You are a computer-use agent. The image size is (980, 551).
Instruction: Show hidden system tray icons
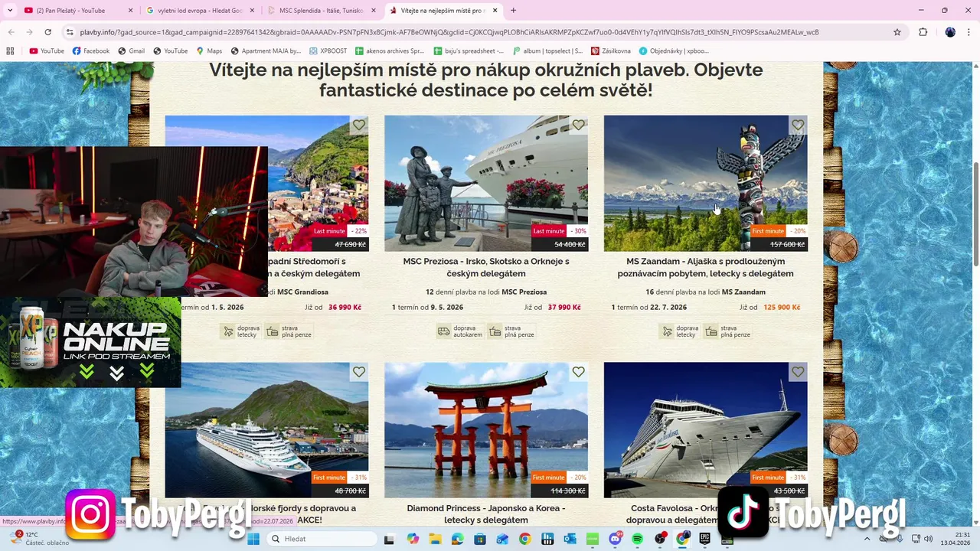coord(867,539)
